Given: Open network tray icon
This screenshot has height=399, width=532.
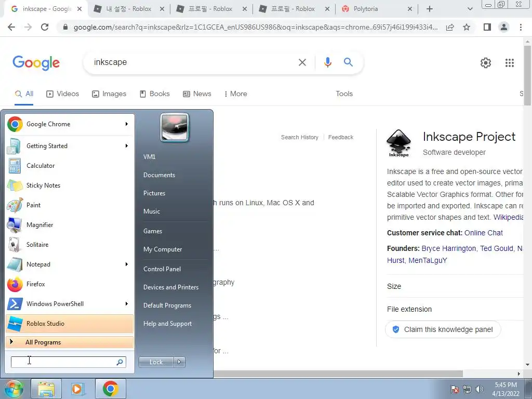Looking at the screenshot, I should click(x=467, y=389).
